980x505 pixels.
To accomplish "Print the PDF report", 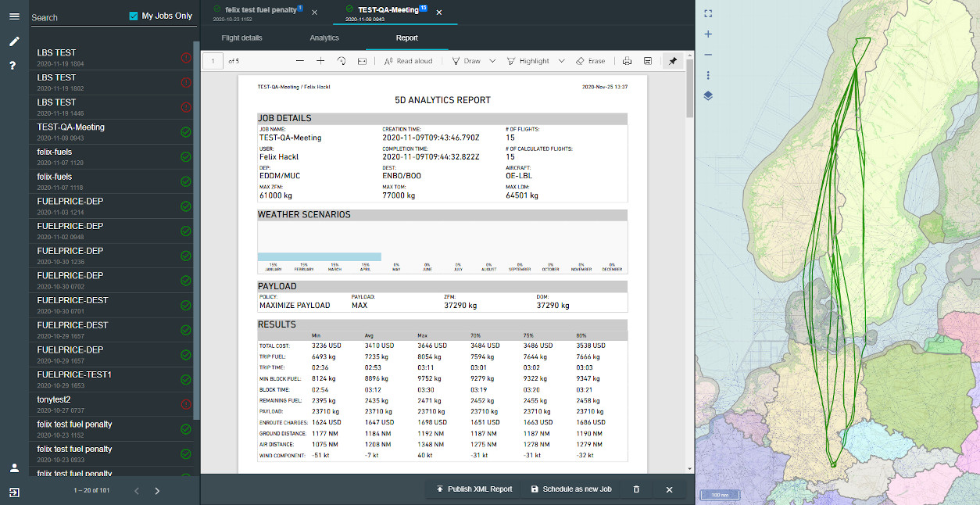I will 627,61.
